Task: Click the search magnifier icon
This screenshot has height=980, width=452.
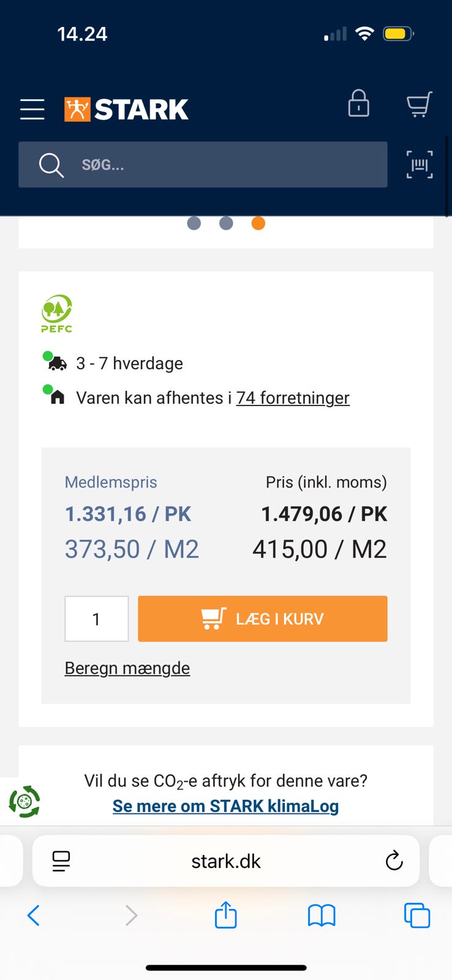Action: click(51, 165)
